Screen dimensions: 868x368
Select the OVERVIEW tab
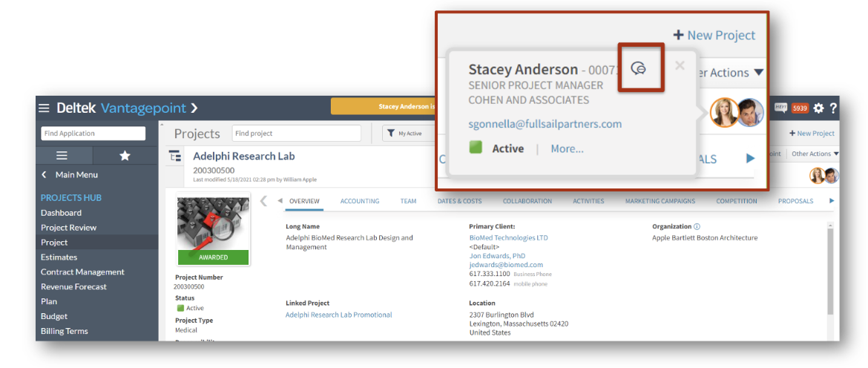pyautogui.click(x=304, y=201)
